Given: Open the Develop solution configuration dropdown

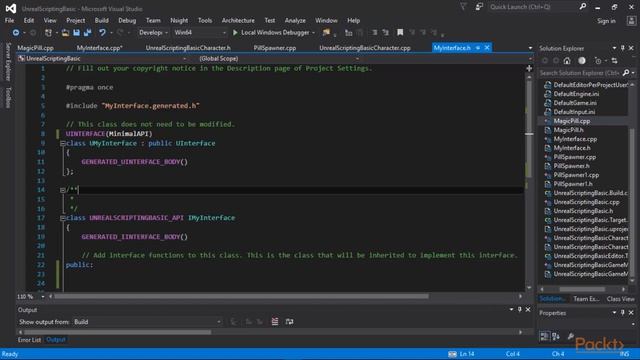Looking at the screenshot, I should point(153,33).
